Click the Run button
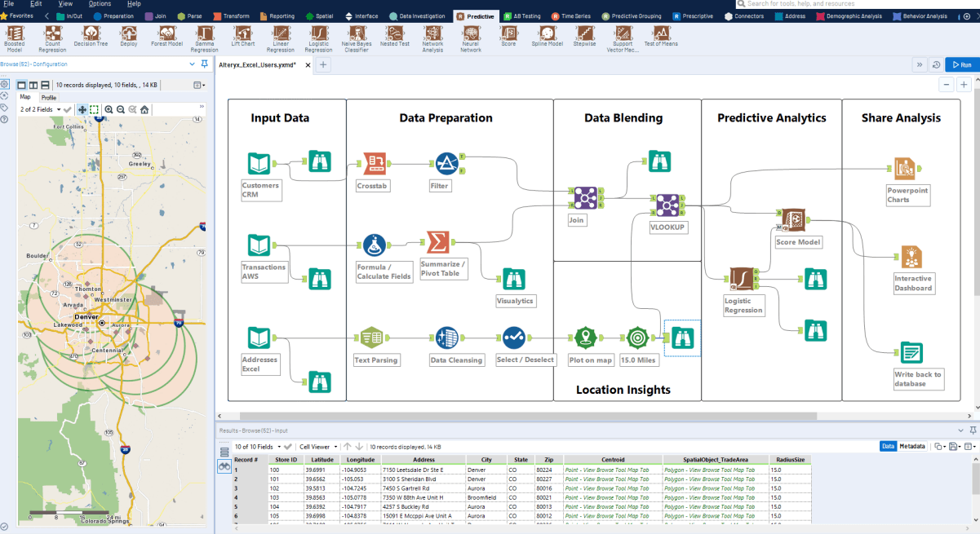 (x=961, y=64)
